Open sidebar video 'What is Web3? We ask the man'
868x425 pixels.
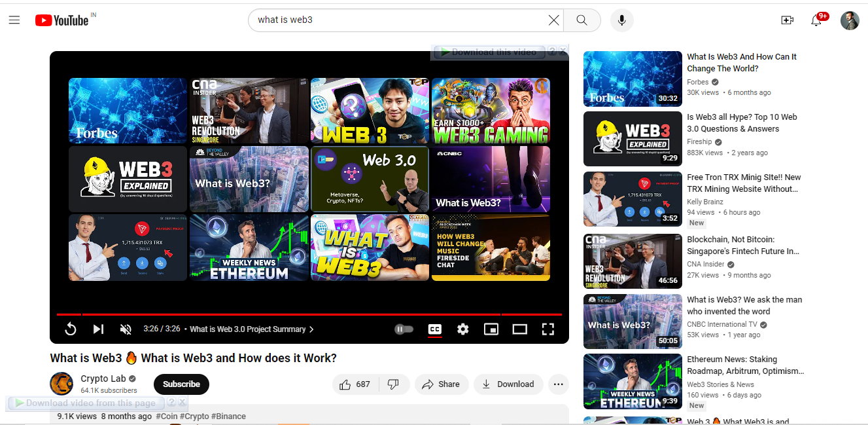tap(744, 306)
